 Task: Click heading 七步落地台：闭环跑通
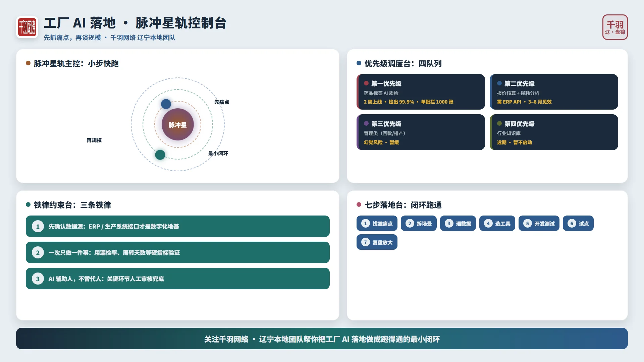pyautogui.click(x=403, y=205)
